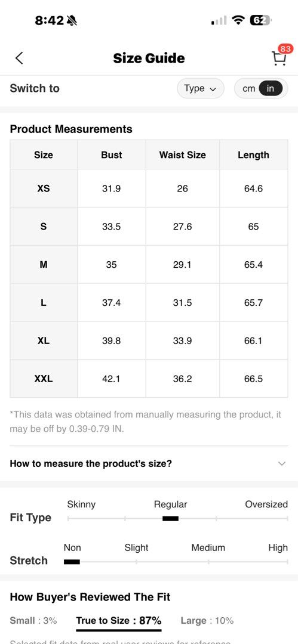The width and height of the screenshot is (298, 644).
Task: Select the in unit option
Action: tap(271, 88)
